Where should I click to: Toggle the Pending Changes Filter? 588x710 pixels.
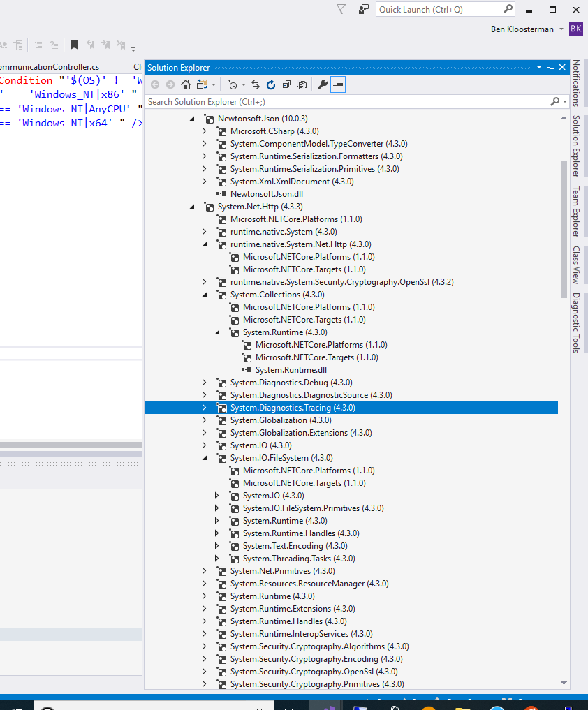[x=233, y=84]
